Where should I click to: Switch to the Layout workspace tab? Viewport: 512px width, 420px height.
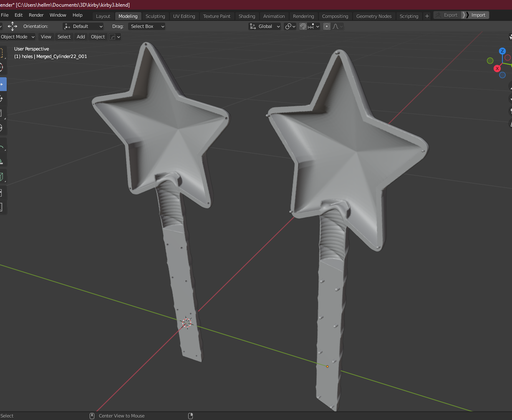coord(103,16)
